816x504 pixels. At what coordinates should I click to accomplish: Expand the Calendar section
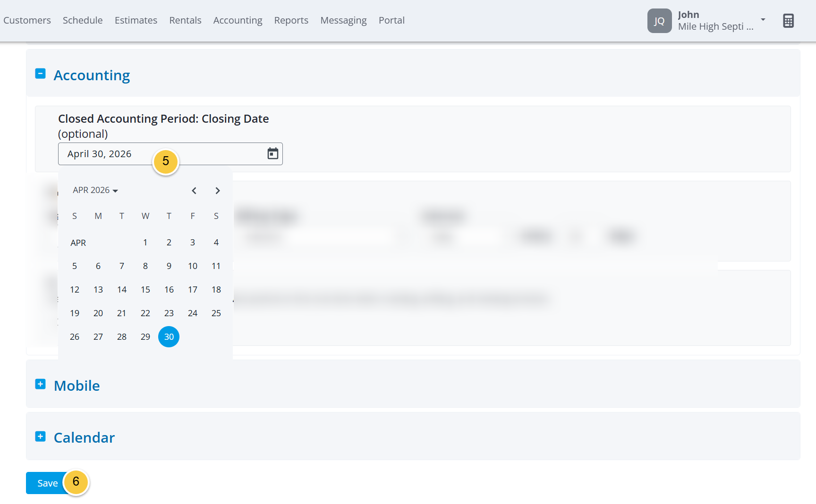[41, 437]
